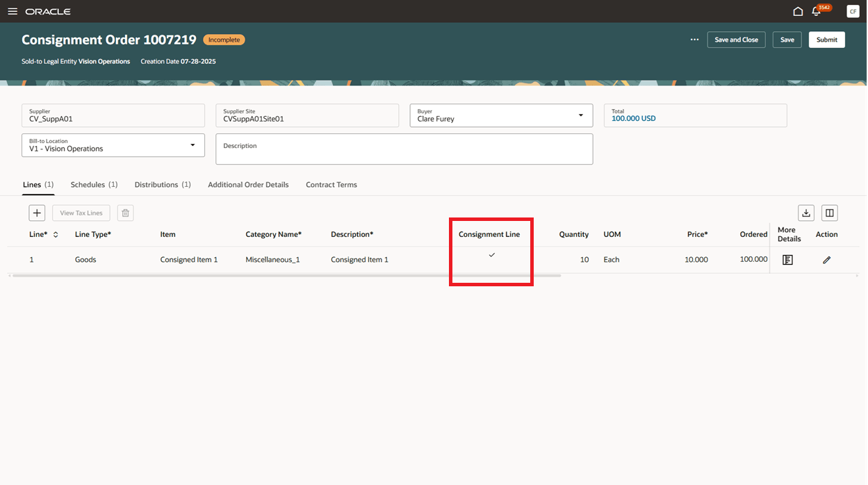Click the Save button
Image resolution: width=868 pixels, height=485 pixels.
click(787, 40)
